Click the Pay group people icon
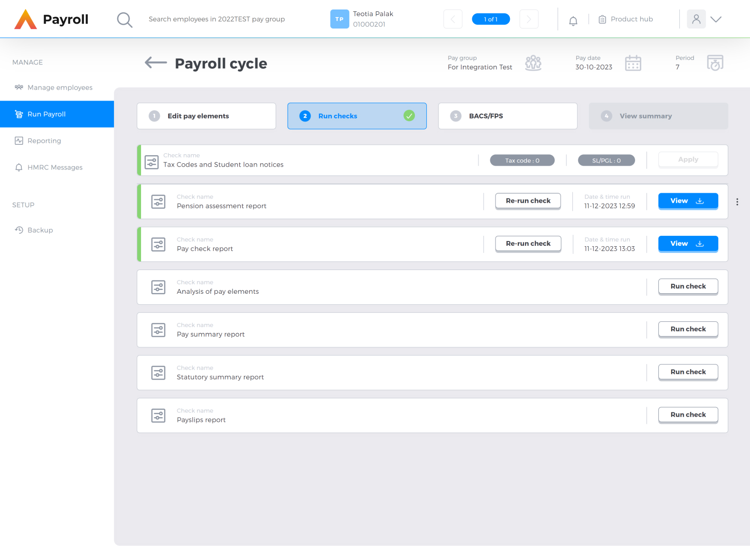 pos(533,63)
